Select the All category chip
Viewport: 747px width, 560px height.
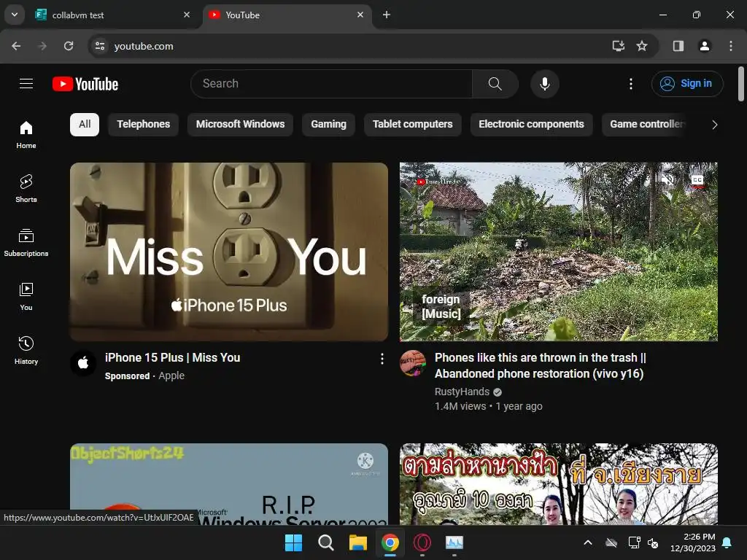click(x=85, y=125)
